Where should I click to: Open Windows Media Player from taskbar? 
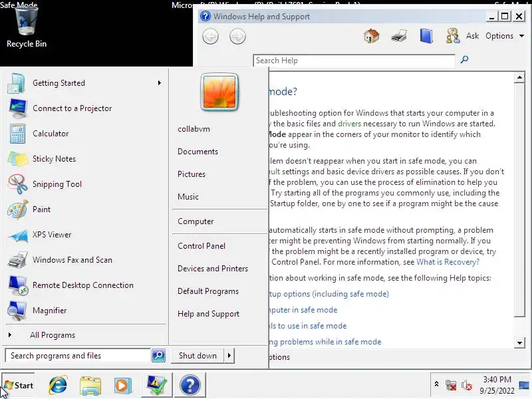122,386
